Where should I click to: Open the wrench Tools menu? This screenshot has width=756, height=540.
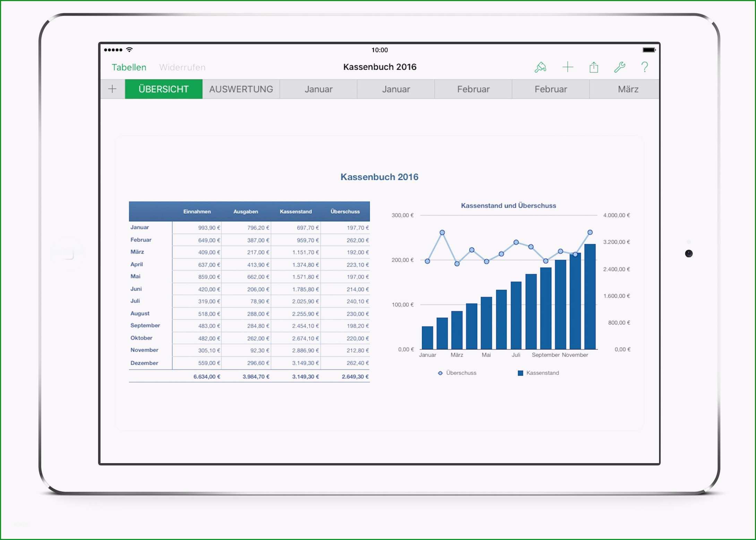point(619,67)
